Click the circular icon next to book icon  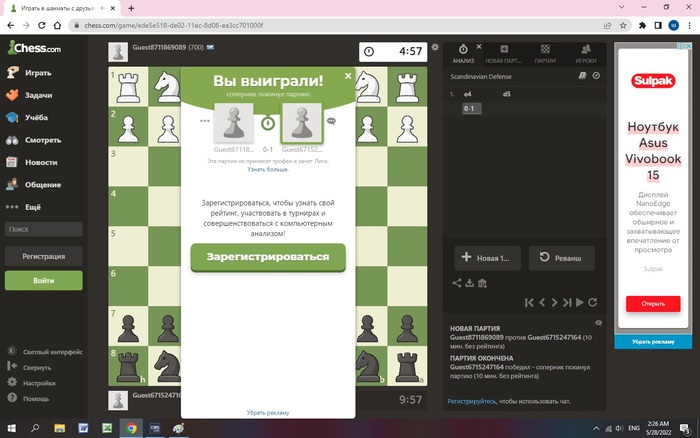pos(596,76)
